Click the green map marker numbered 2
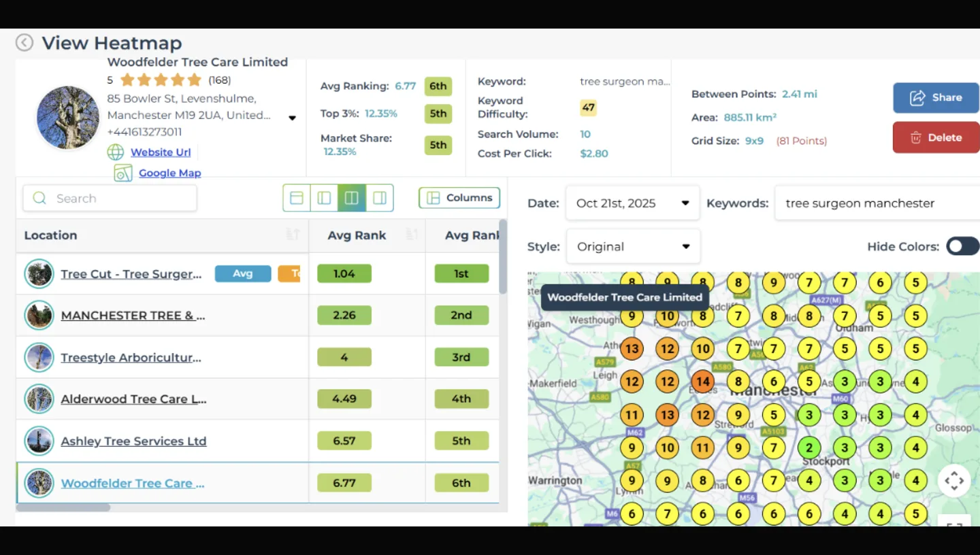The height and width of the screenshot is (555, 980). (x=809, y=448)
